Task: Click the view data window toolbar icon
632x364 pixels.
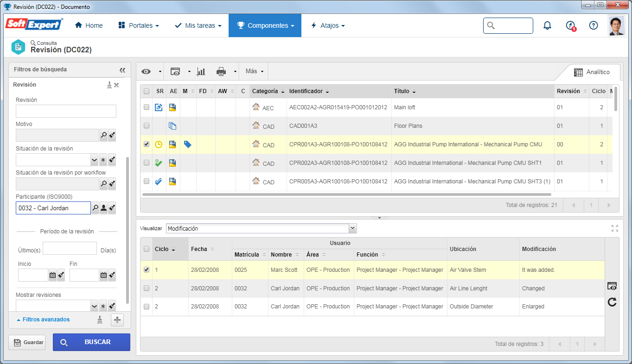Action: tap(175, 71)
